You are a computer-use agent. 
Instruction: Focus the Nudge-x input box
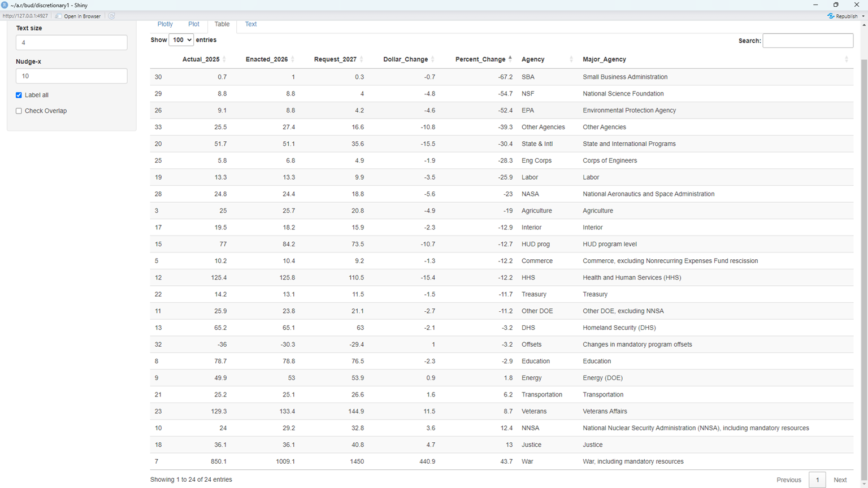click(x=71, y=76)
